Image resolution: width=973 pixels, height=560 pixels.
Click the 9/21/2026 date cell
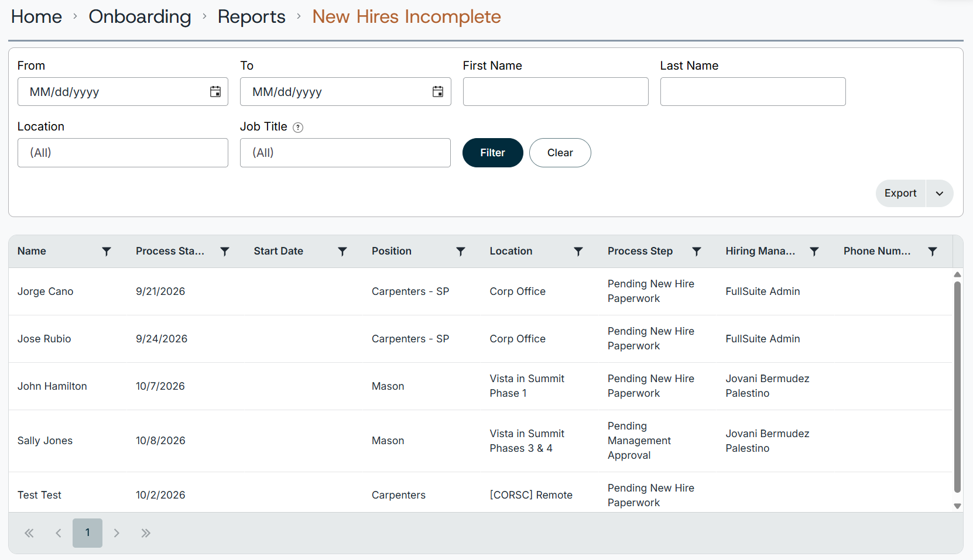tap(160, 291)
